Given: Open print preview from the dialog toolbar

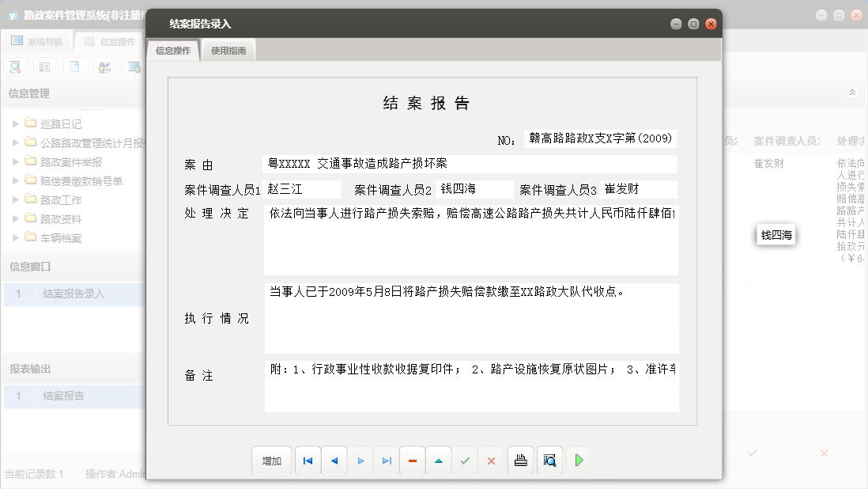Looking at the screenshot, I should pos(549,460).
